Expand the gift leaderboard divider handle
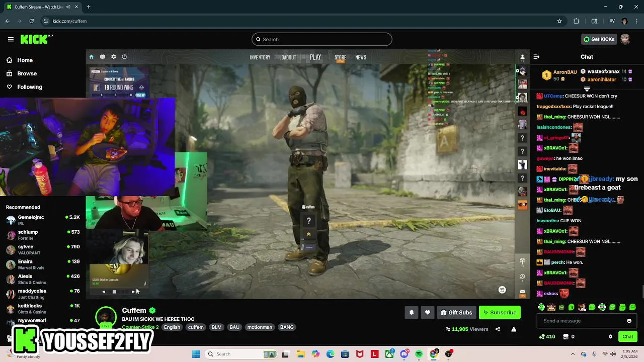The image size is (644, 362). click(x=587, y=89)
